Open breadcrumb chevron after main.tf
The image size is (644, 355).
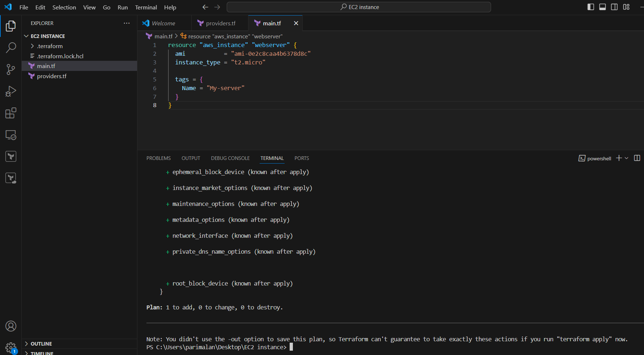176,36
